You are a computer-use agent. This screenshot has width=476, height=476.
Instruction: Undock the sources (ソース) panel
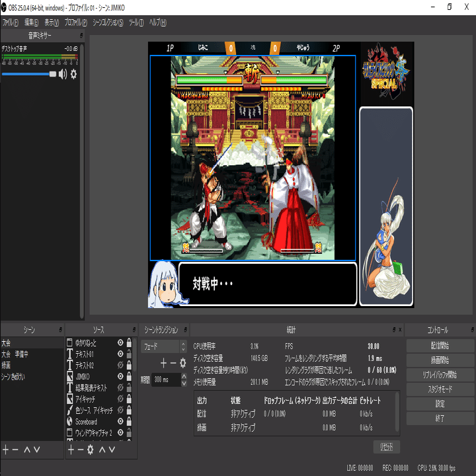pyautogui.click(x=134, y=329)
